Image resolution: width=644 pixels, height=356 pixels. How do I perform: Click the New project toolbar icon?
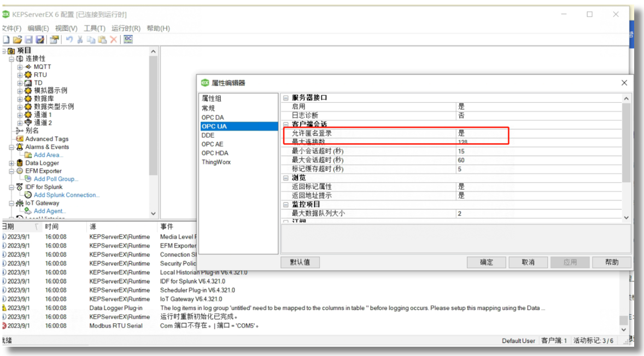tap(6, 39)
